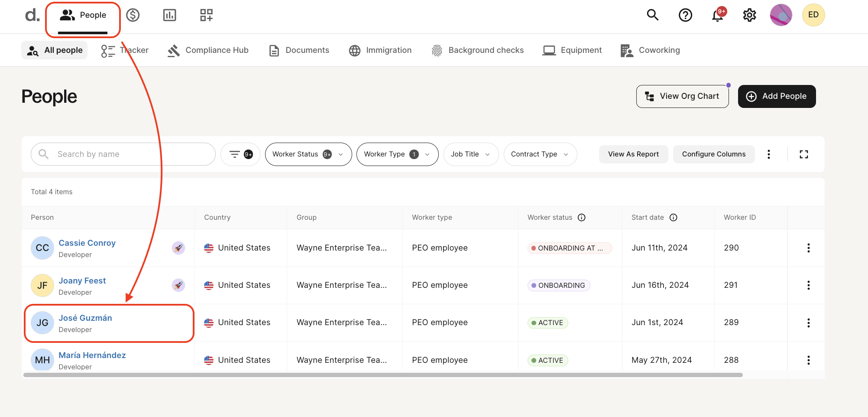Expand the Worker Status filter dropdown

[x=308, y=154]
